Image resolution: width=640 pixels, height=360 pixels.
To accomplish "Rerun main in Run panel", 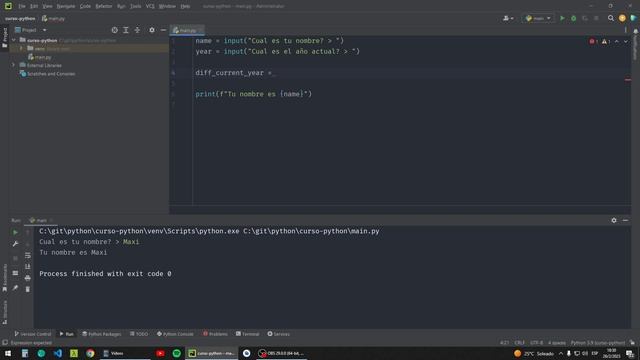I will 15,232.
